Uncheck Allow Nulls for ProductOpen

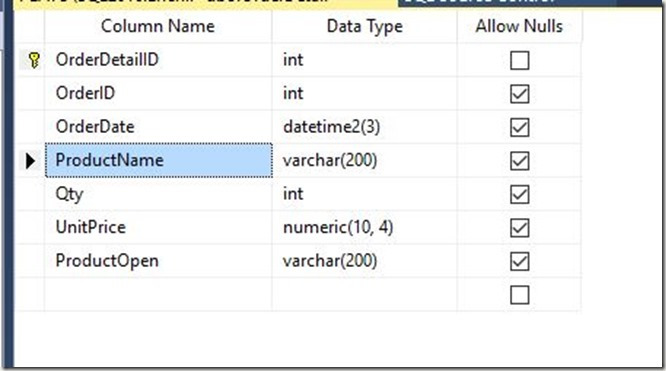tap(519, 261)
